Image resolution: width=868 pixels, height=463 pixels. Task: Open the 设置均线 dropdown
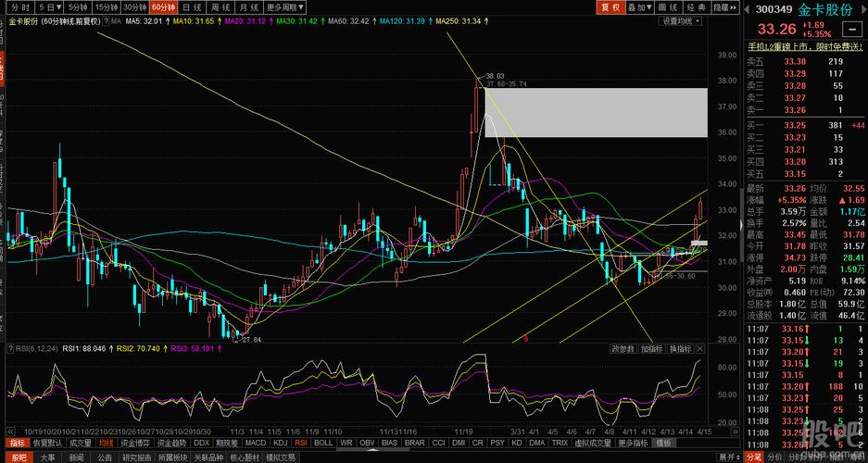coord(682,21)
